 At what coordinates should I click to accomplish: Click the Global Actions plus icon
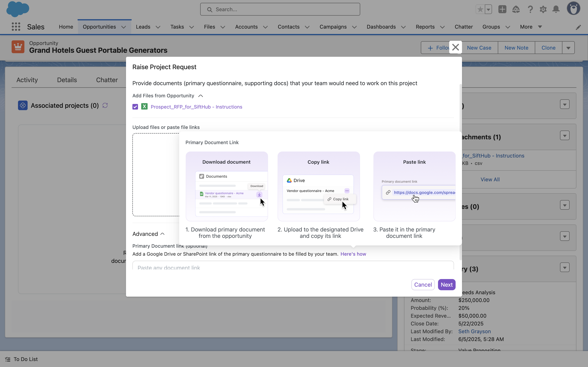502,9
